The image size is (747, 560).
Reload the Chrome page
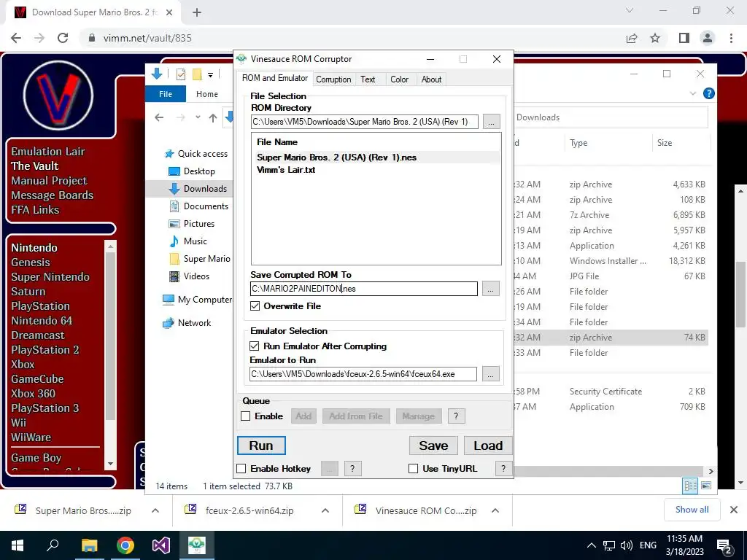(63, 38)
